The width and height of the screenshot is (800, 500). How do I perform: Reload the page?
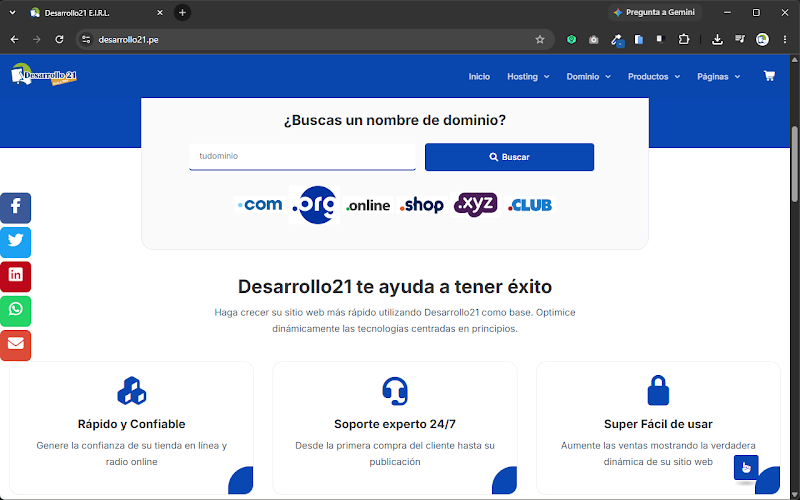pyautogui.click(x=59, y=39)
